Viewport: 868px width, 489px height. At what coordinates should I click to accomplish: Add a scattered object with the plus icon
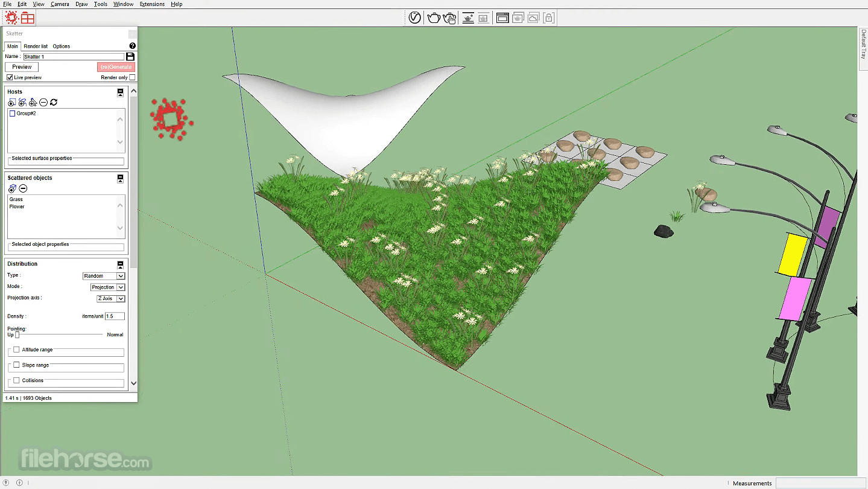click(x=12, y=188)
